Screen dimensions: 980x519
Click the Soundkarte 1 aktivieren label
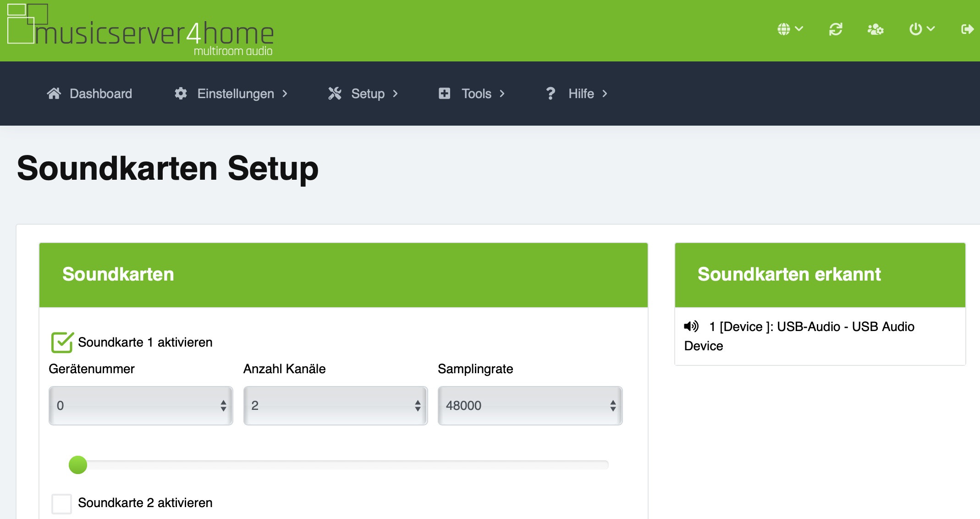(145, 342)
